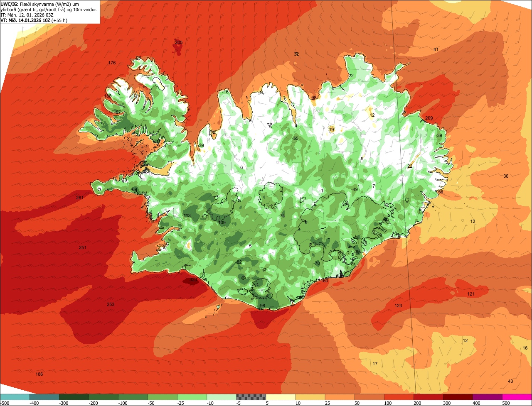
Task: Click the map value "43"
Action: click(510, 381)
